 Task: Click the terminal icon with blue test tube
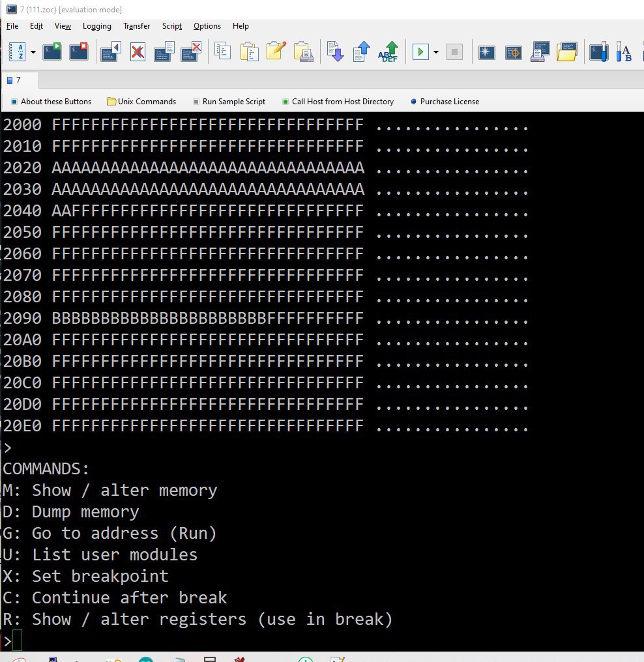pyautogui.click(x=599, y=52)
